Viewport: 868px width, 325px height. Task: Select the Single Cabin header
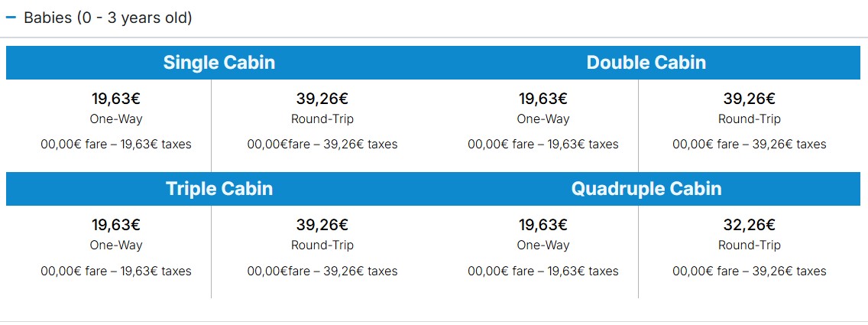coord(219,63)
